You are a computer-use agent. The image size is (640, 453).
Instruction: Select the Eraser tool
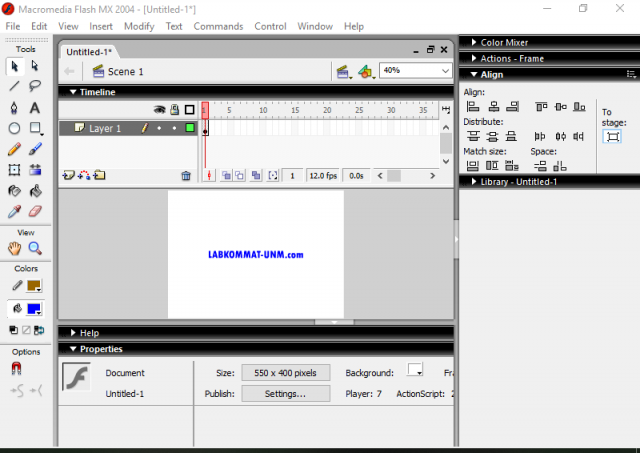[x=36, y=211]
